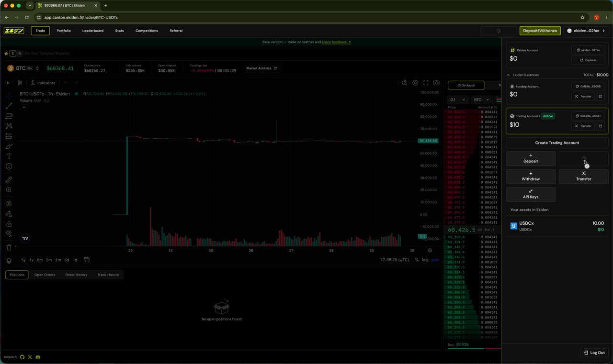Remove drawings with the trash icon

[x=9, y=247]
